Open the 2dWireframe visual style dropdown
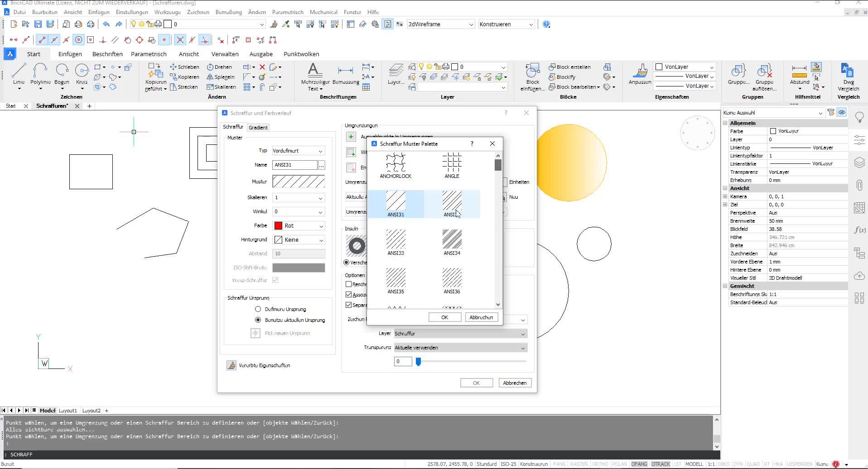 (x=441, y=24)
